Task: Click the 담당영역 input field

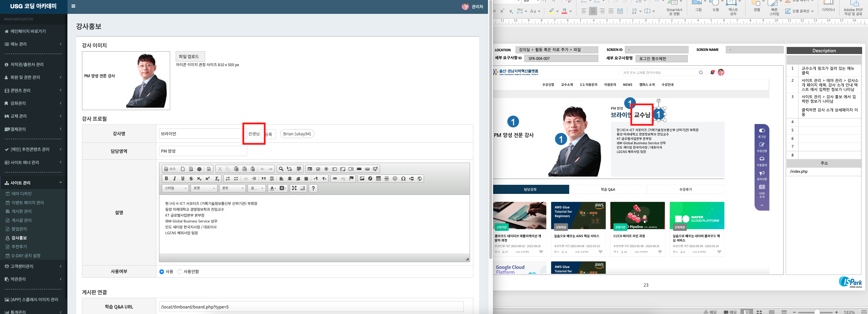Action: coord(203,151)
